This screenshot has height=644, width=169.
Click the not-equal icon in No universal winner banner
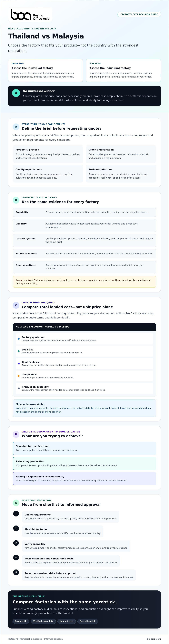pyautogui.click(x=16, y=93)
